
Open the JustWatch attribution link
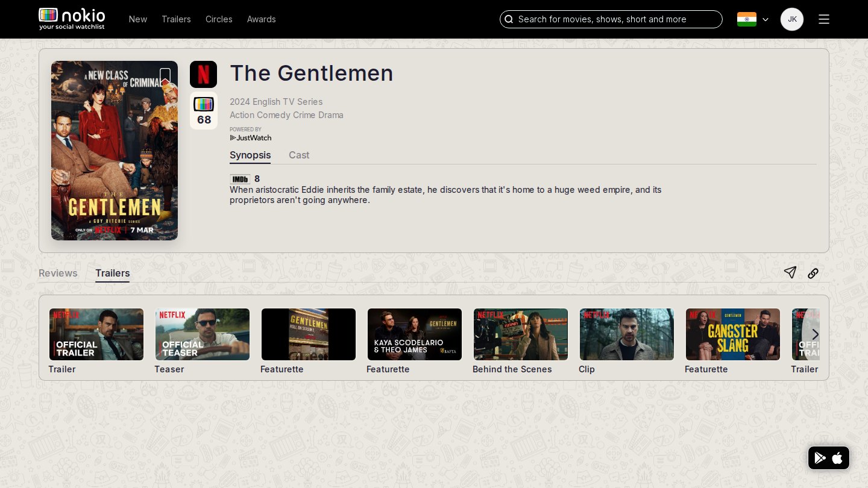(251, 137)
